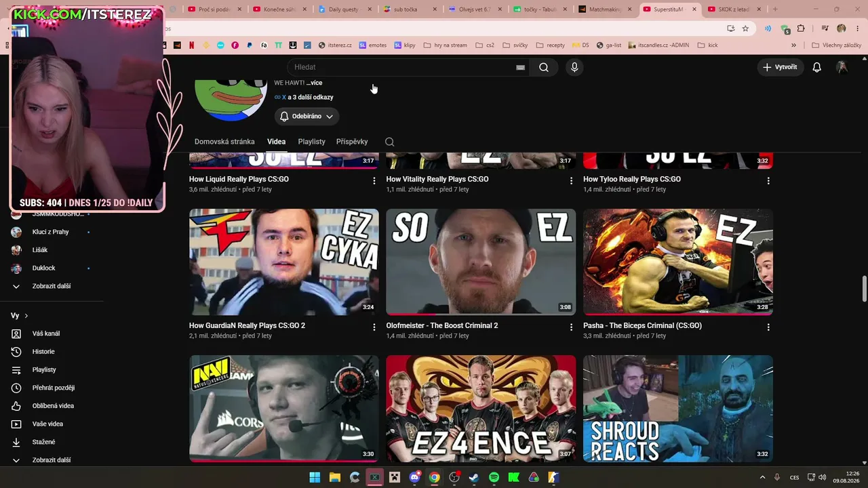Open the Odebíráno subscription dropdown
Screen dimensions: 868x488
tap(307, 117)
